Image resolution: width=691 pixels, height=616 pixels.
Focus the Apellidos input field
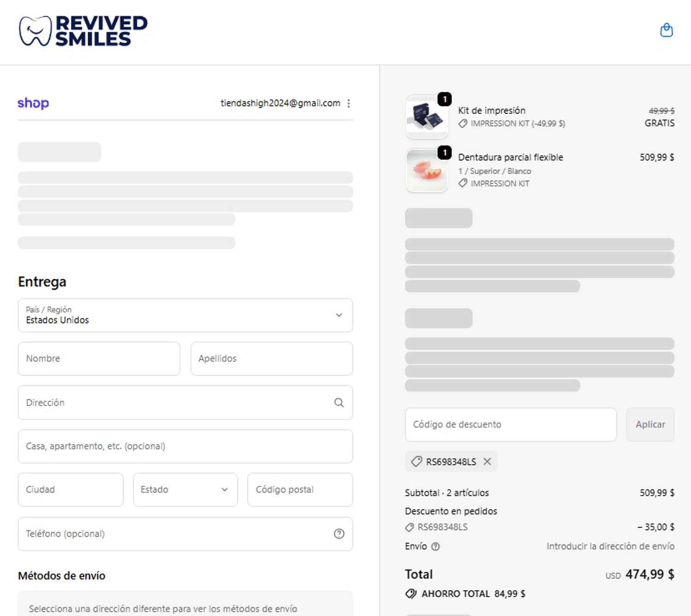click(272, 358)
